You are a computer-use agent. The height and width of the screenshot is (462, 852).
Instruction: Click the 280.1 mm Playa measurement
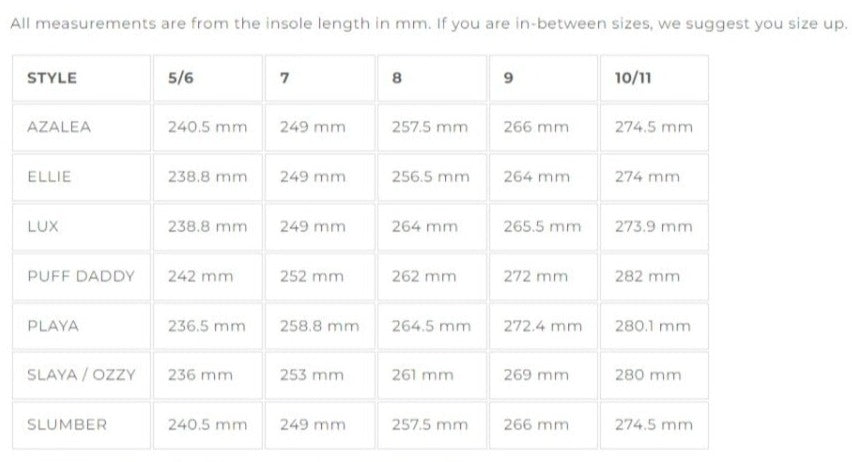(x=653, y=326)
